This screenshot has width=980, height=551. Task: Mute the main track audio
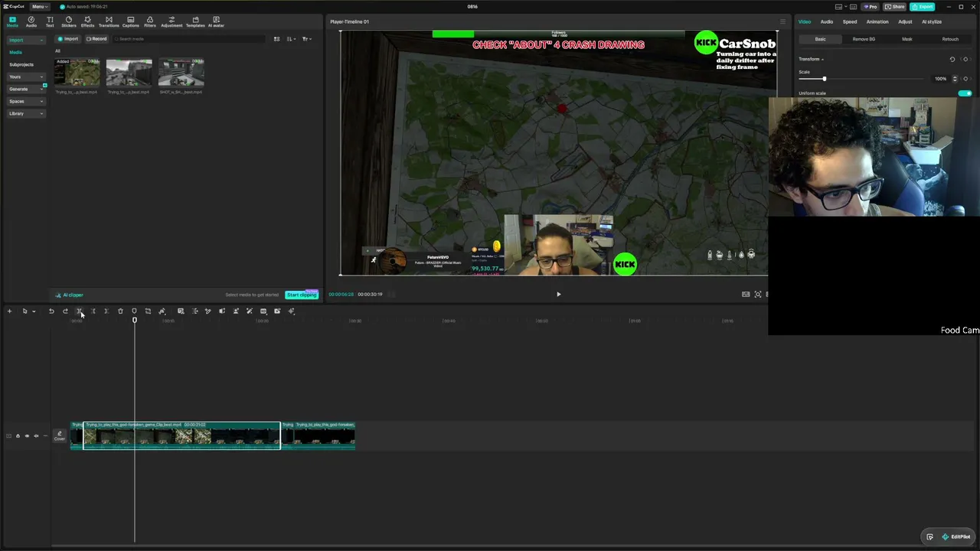click(36, 436)
